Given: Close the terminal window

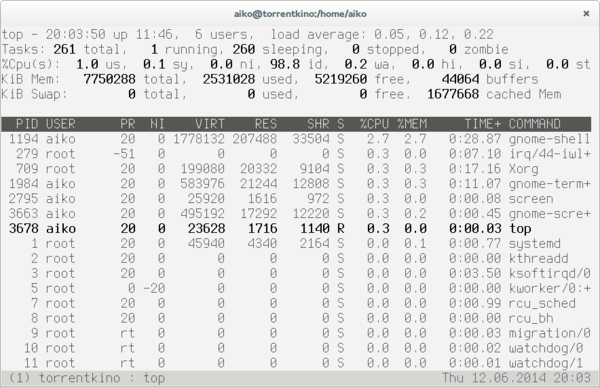Looking at the screenshot, I should (x=586, y=13).
